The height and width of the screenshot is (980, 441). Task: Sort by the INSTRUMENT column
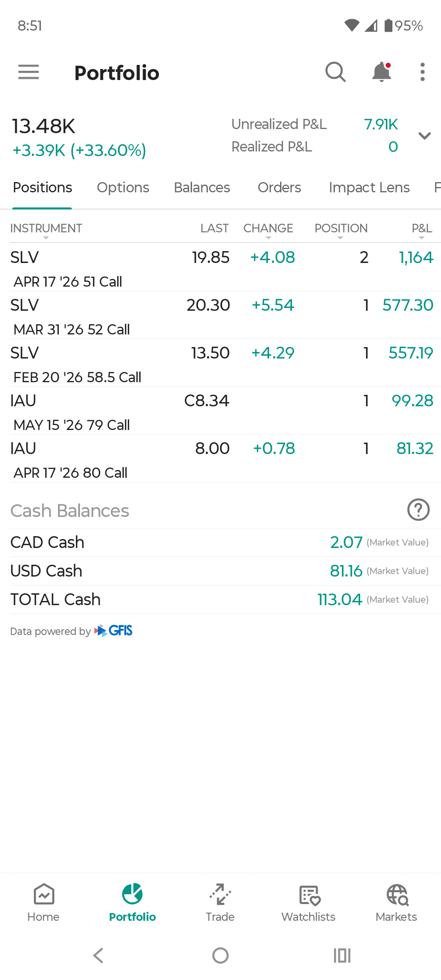[46, 229]
